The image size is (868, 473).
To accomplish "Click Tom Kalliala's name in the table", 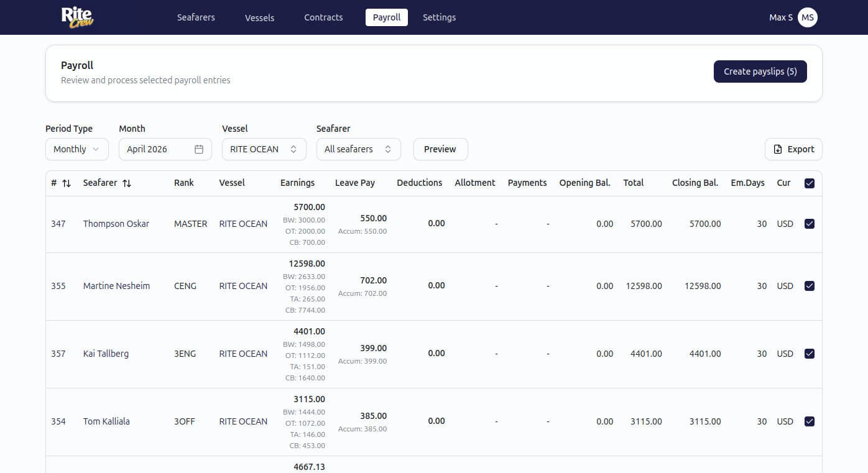I will 106,421.
